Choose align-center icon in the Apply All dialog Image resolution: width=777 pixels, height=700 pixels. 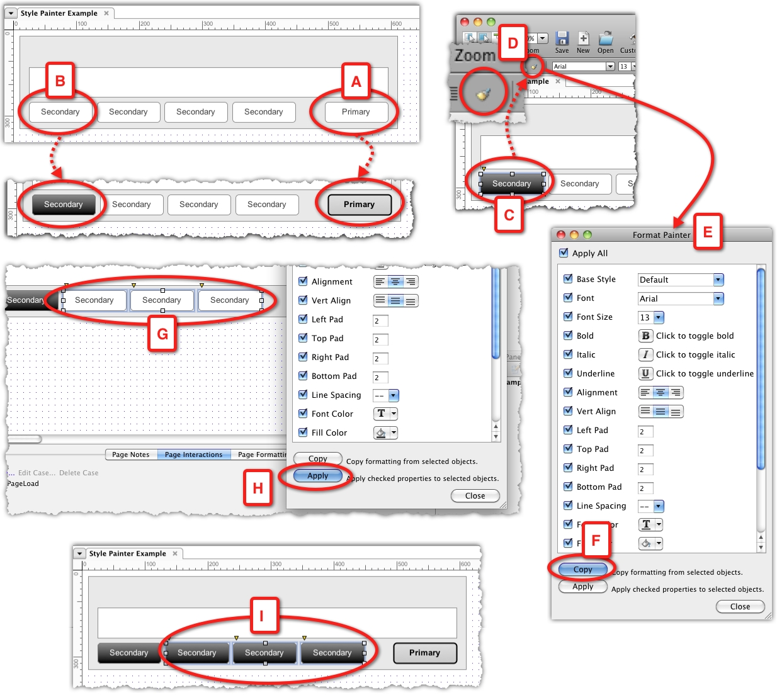661,392
